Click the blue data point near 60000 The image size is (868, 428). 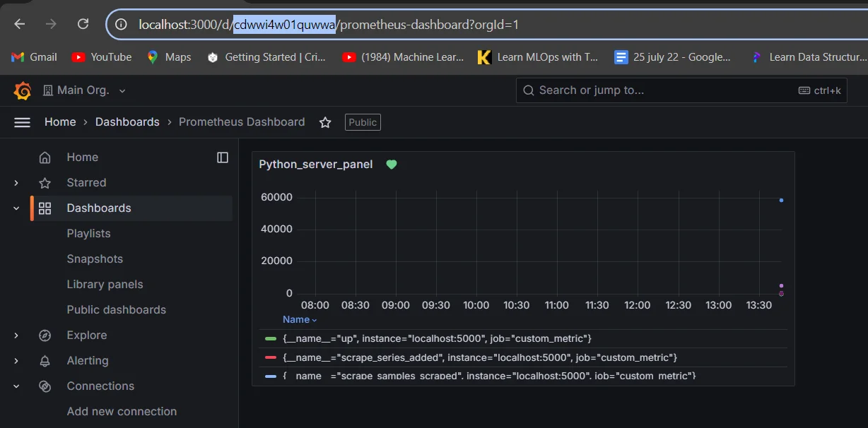pos(781,201)
